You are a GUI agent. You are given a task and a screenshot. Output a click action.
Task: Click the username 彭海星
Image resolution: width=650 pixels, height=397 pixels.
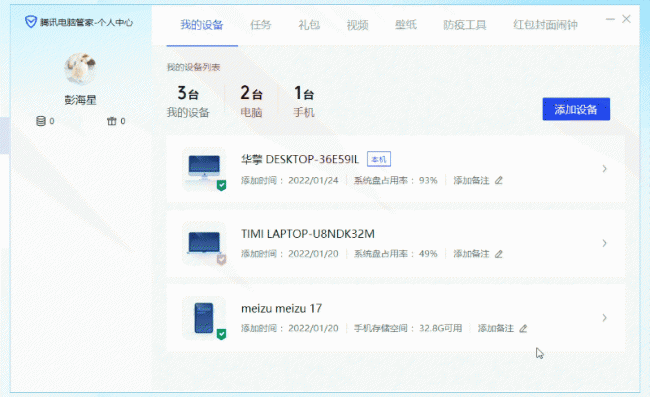pos(80,100)
